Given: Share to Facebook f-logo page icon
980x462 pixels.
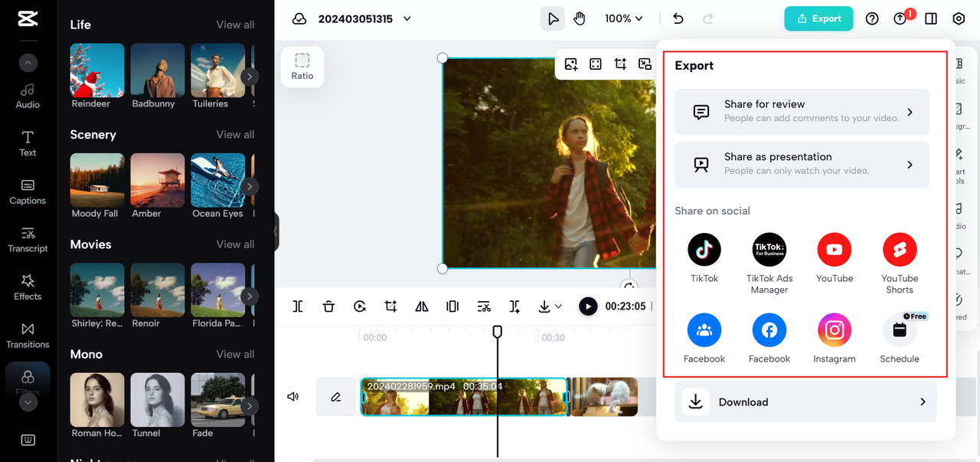Looking at the screenshot, I should tap(769, 330).
